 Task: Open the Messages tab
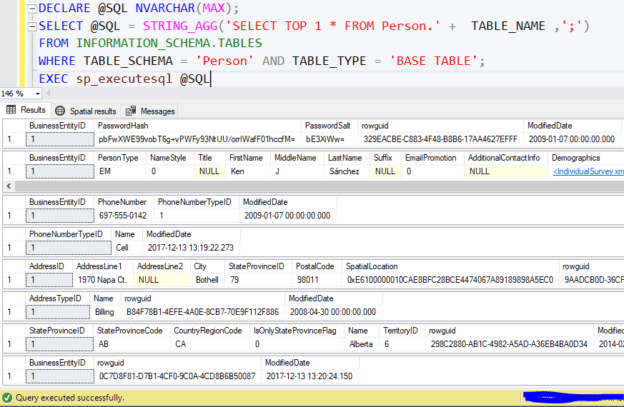click(150, 111)
